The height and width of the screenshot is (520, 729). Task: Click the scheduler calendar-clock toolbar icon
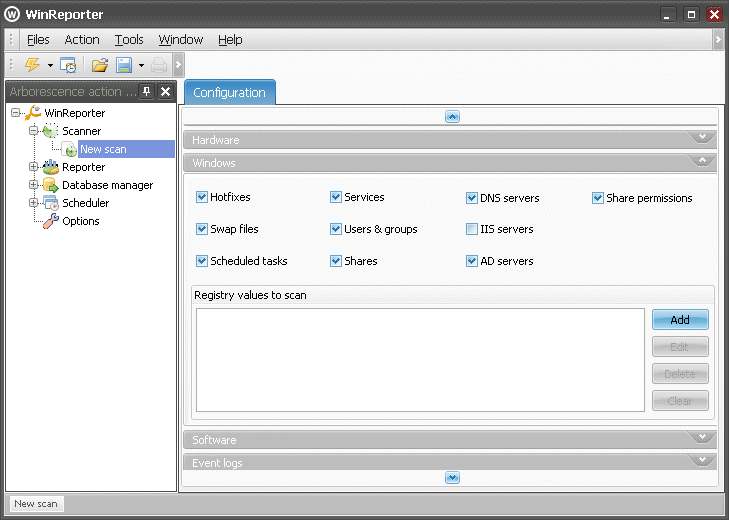point(68,65)
